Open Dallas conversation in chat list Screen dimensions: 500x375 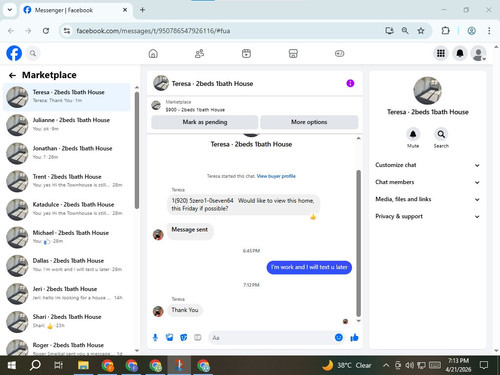[66, 266]
